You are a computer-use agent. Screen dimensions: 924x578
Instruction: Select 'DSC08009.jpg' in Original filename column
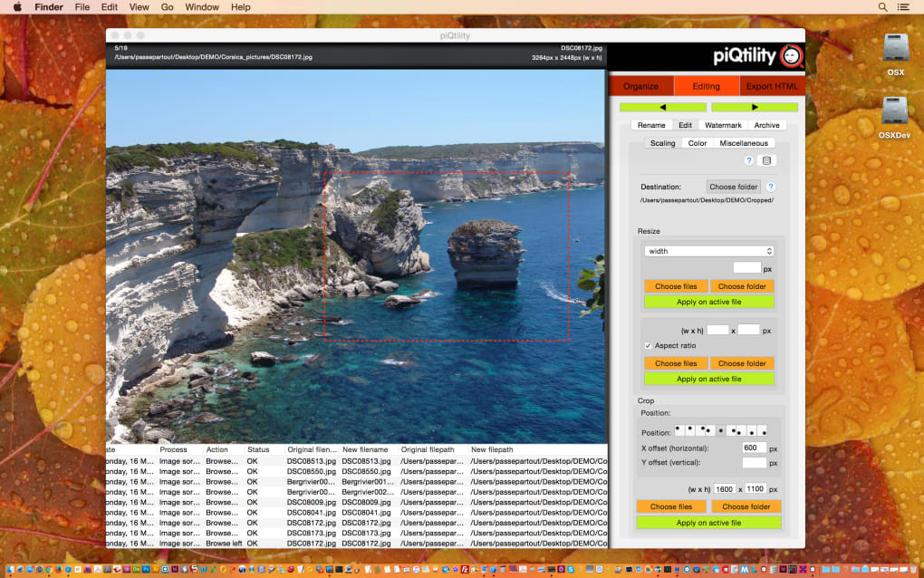click(x=311, y=503)
